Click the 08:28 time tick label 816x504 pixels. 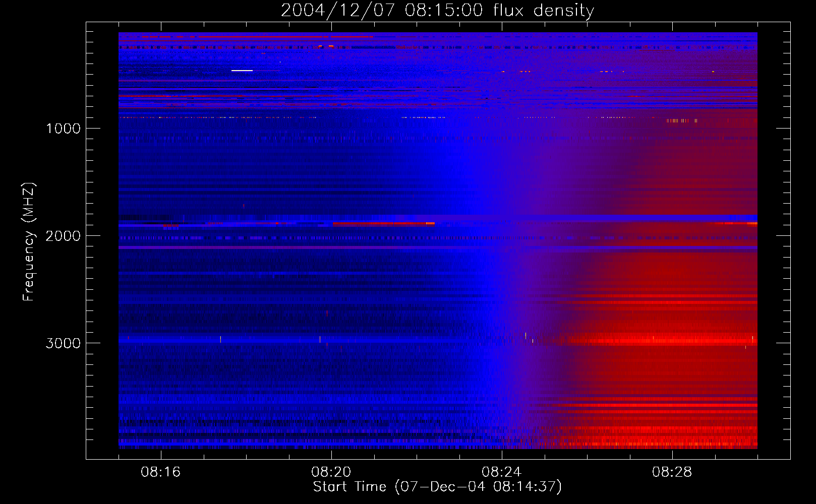[672, 472]
